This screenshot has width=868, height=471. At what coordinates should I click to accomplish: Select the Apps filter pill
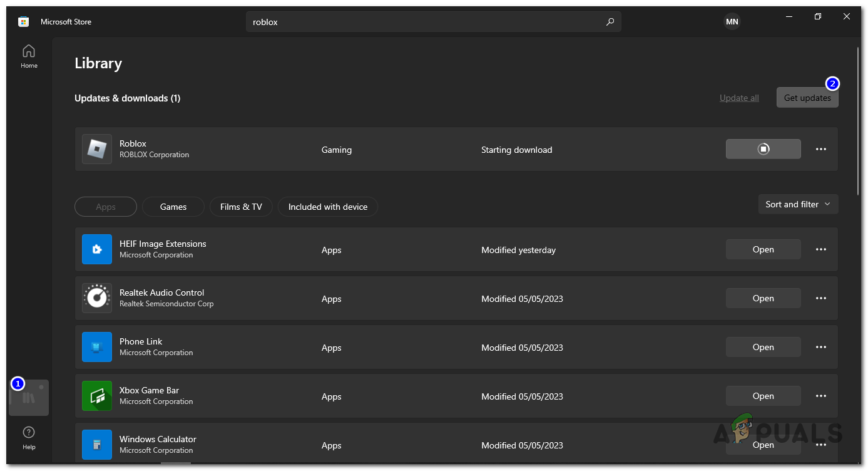point(105,207)
